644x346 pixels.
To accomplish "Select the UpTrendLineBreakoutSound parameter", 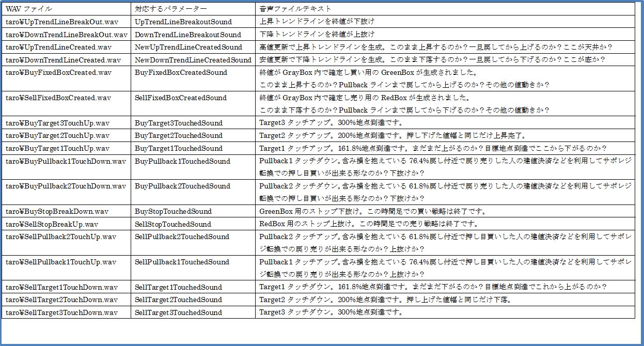I will (183, 22).
